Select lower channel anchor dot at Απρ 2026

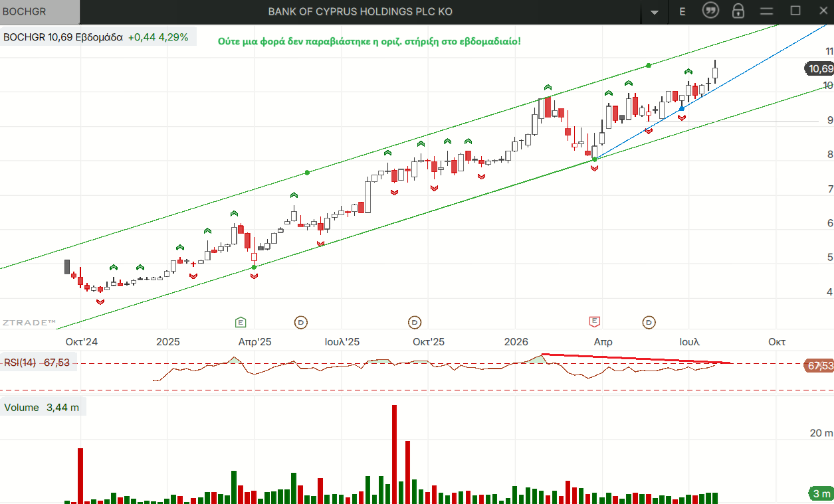[594, 159]
